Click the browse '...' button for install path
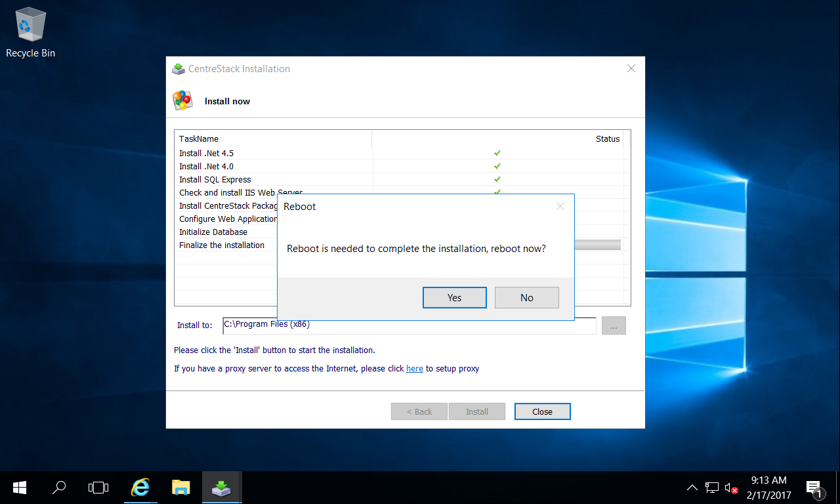Image resolution: width=840 pixels, height=504 pixels. (614, 325)
